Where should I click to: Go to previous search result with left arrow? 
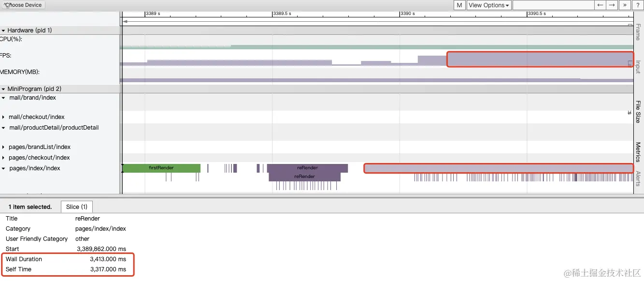click(x=600, y=5)
